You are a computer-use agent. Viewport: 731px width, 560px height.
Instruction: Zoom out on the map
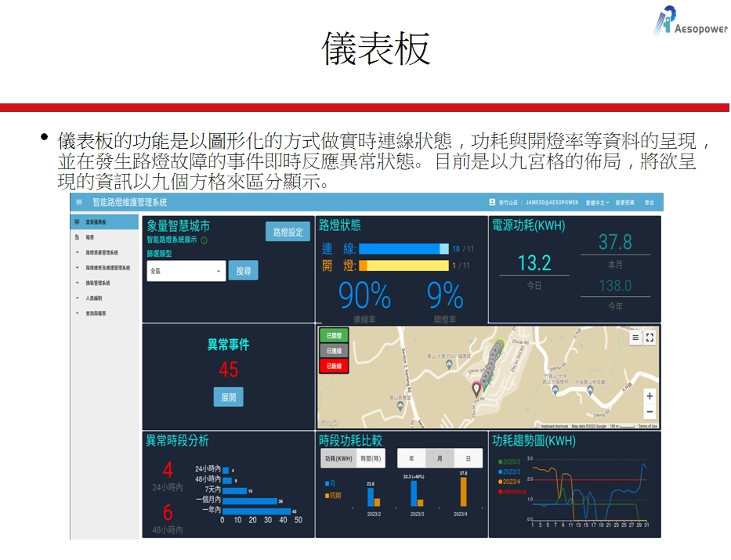point(650,412)
